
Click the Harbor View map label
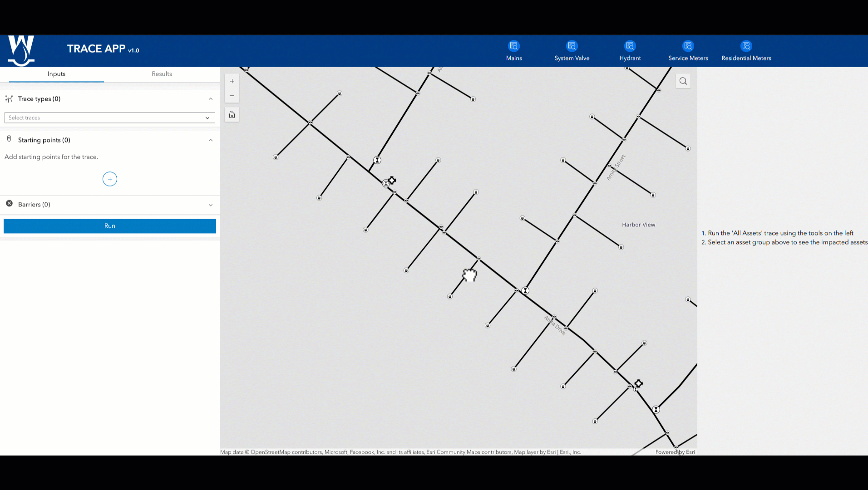[x=638, y=225]
